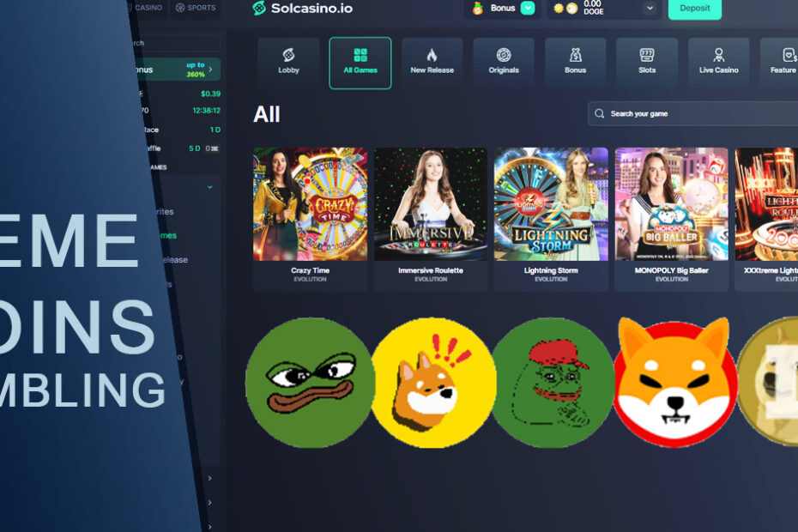Click the Crazy Time title text

pos(310,270)
